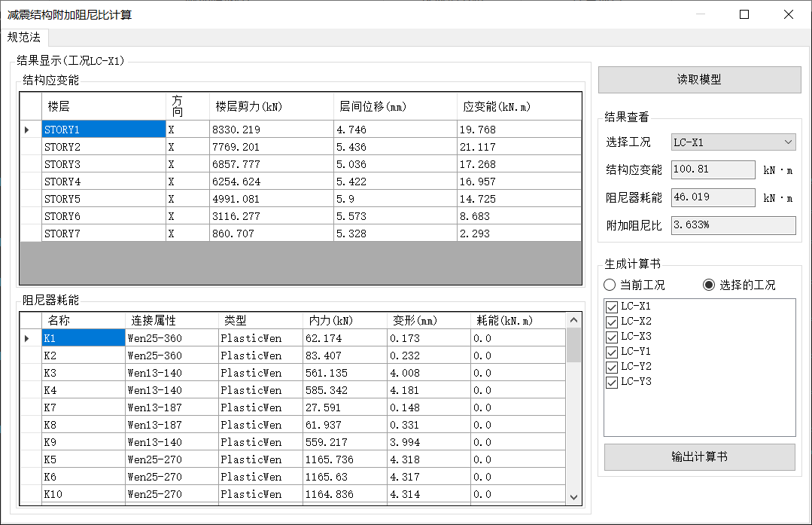The width and height of the screenshot is (812, 525).
Task: Toggle the LC-X2 checkbox
Action: (612, 322)
